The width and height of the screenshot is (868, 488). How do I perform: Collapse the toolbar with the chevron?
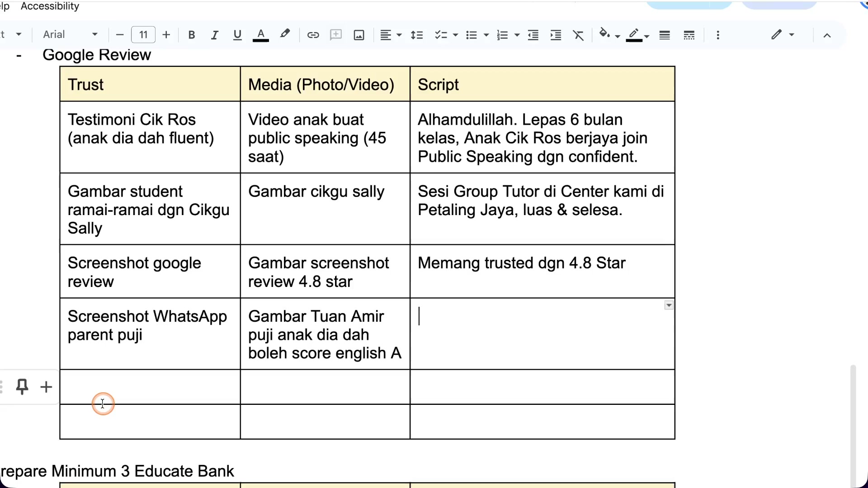pyautogui.click(x=827, y=35)
